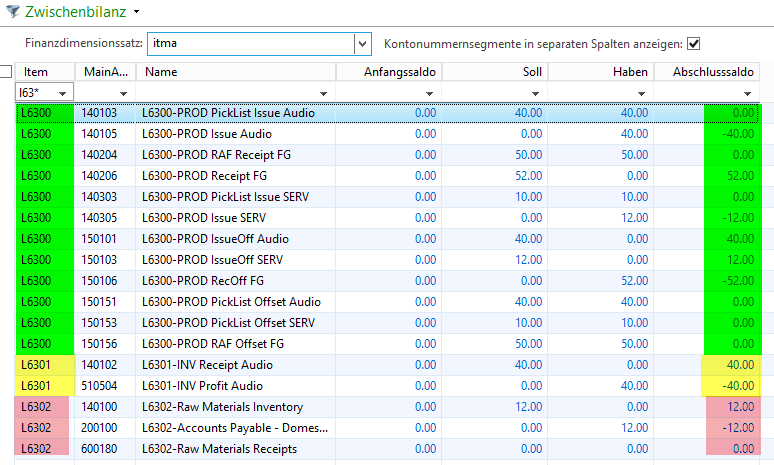Open the Haben column filter arrow

pos(641,93)
